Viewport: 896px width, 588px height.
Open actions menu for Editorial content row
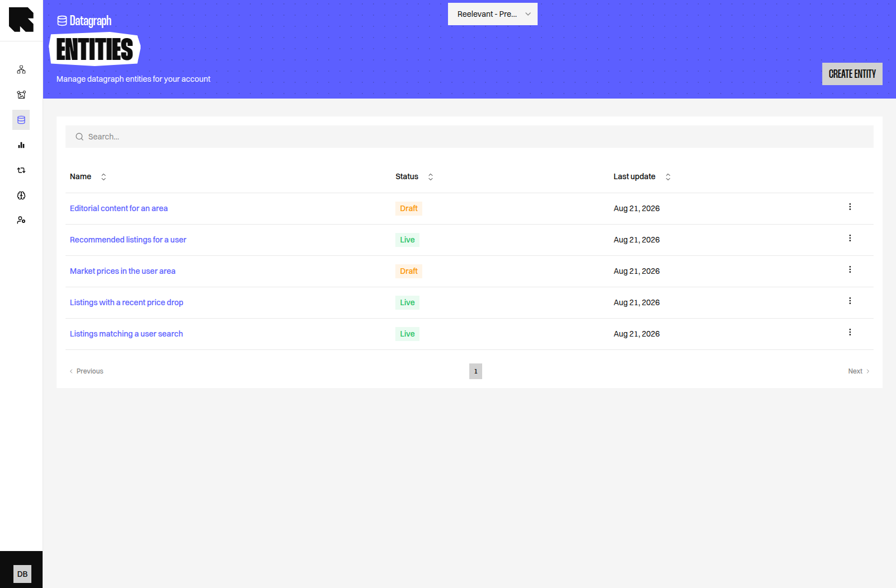(850, 207)
